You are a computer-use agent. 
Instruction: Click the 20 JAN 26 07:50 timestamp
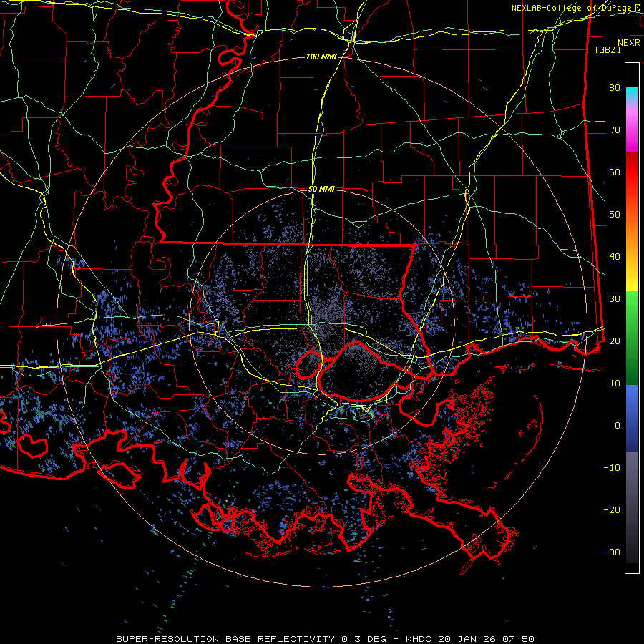click(487, 639)
